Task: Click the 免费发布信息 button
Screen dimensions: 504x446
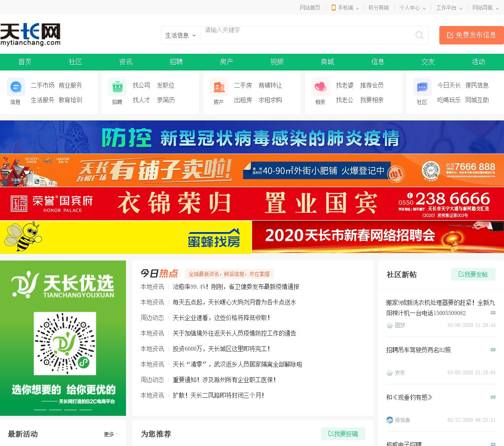Action: tap(472, 35)
